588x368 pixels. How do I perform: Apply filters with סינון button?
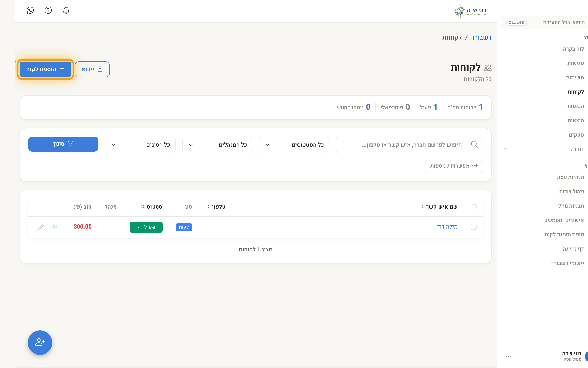(63, 144)
